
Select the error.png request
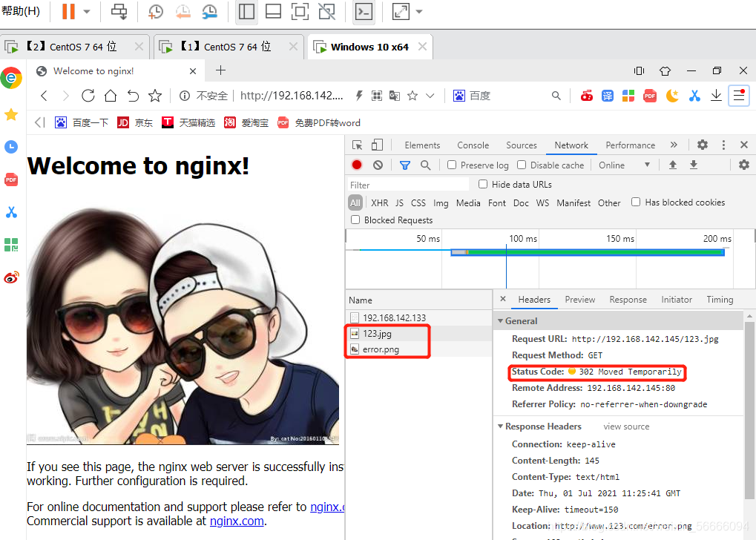418,349
